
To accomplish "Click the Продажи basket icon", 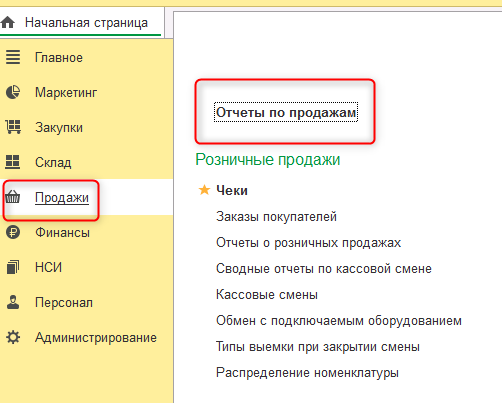I will [x=13, y=197].
